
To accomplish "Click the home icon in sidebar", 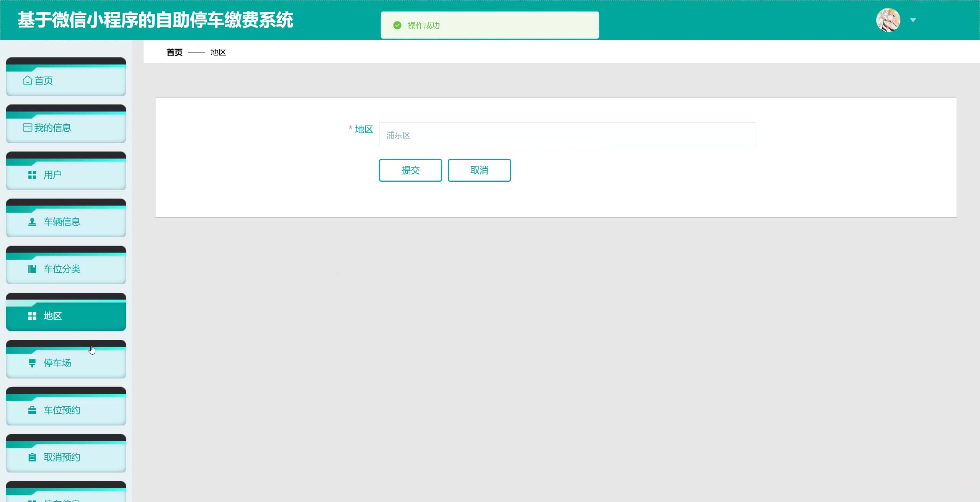I will (x=28, y=81).
